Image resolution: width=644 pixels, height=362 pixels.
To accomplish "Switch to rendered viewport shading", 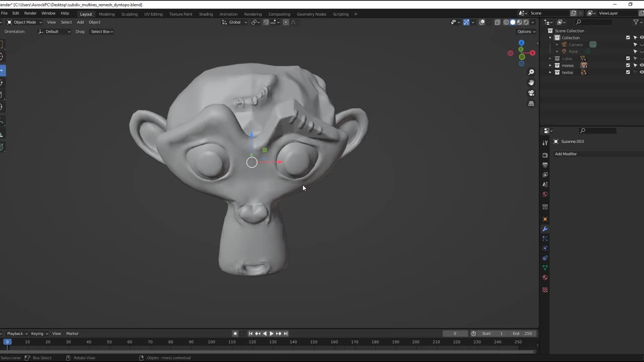I will click(x=526, y=22).
